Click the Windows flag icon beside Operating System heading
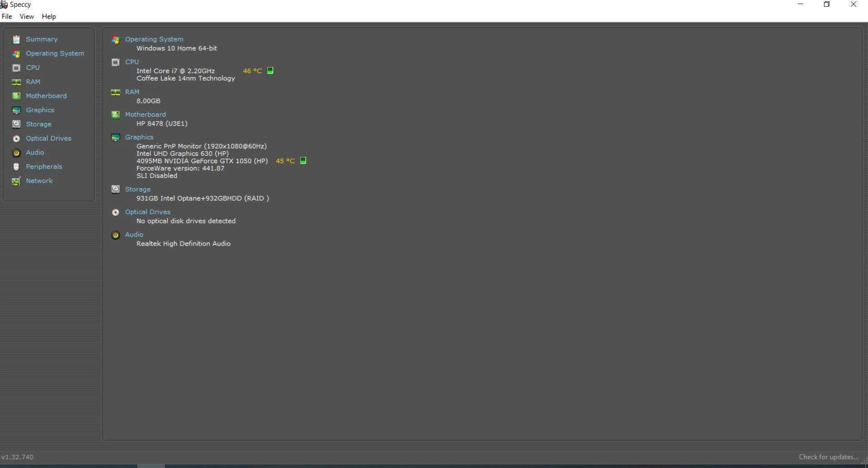Viewport: 868px width, 468px height. 116,40
